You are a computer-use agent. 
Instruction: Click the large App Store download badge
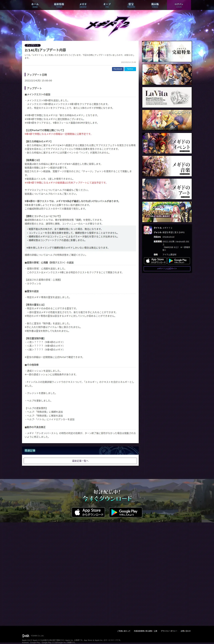pos(88,512)
